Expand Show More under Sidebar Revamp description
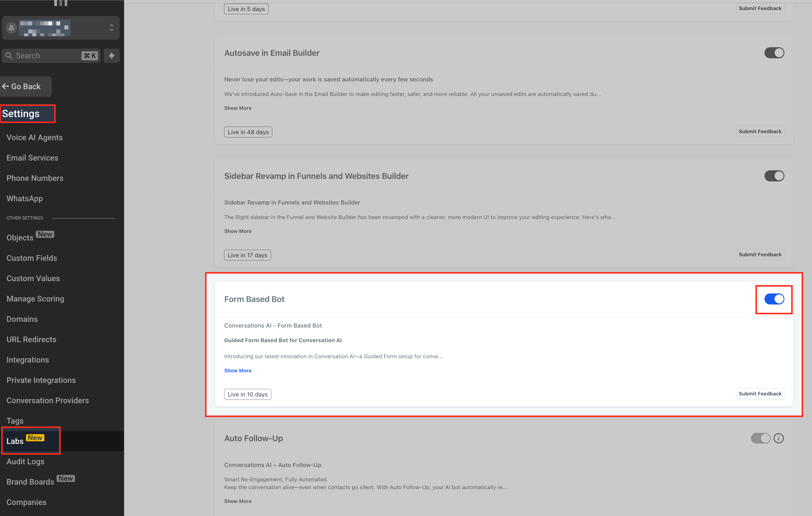This screenshot has width=812, height=516. 238,231
